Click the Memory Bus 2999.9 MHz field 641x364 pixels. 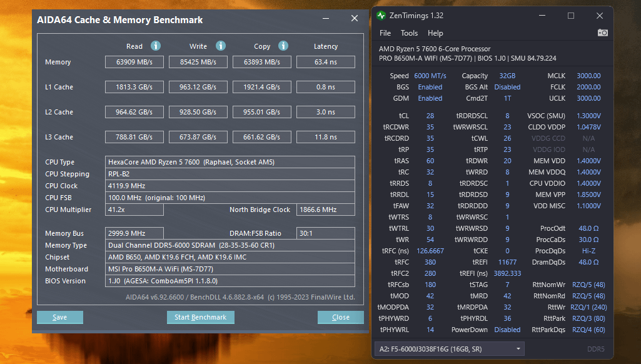point(134,233)
